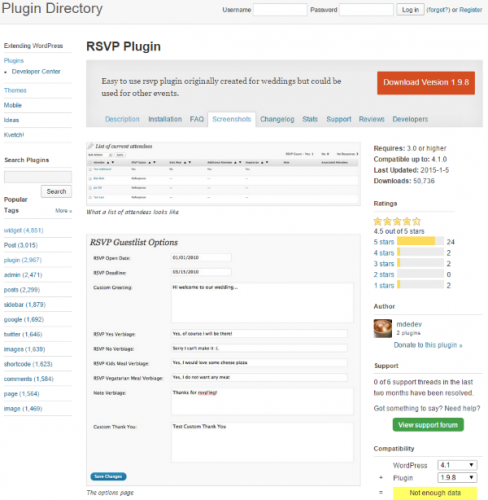The width and height of the screenshot is (488, 500).
Task: Click More popular tags link
Action: 63,211
